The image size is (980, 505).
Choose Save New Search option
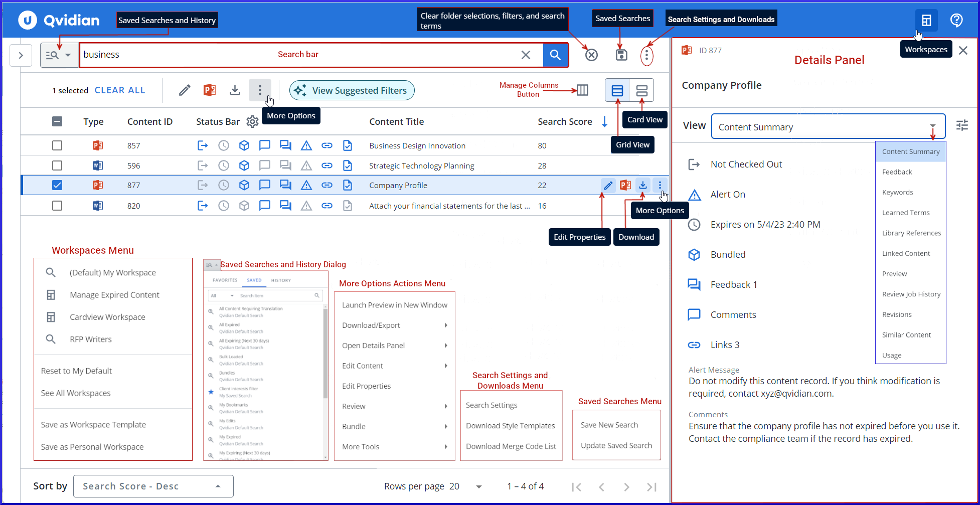click(x=616, y=425)
